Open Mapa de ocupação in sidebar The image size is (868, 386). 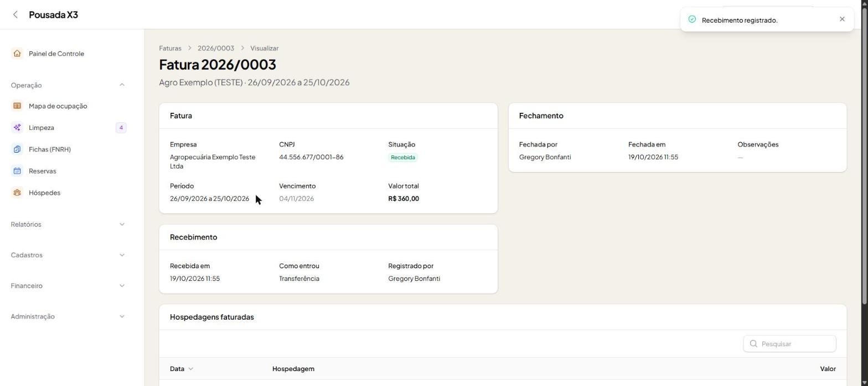click(x=69, y=106)
